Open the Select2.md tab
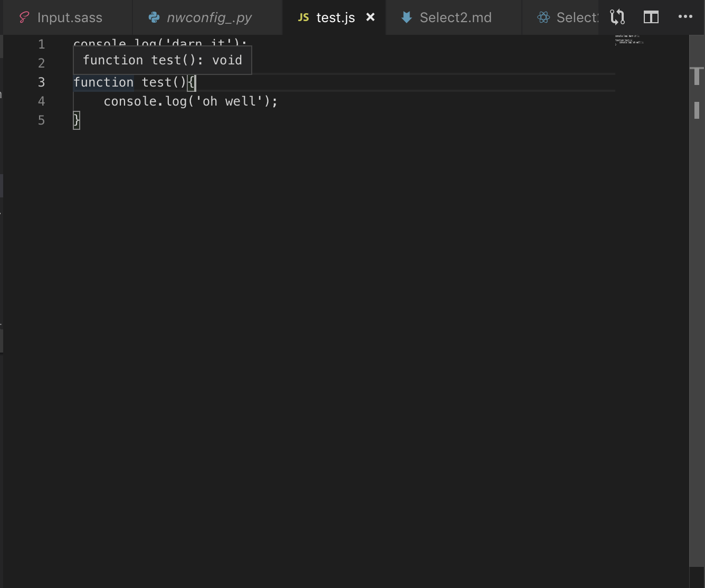 (454, 17)
